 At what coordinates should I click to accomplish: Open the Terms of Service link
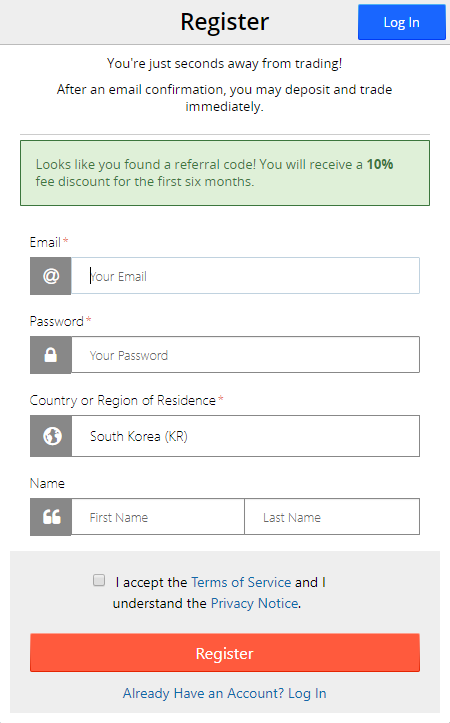coord(241,582)
